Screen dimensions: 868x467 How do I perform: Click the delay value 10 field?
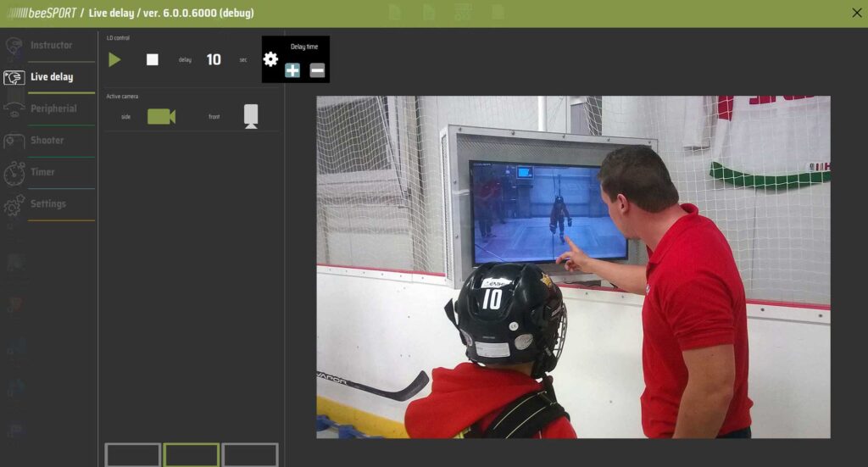(x=214, y=59)
